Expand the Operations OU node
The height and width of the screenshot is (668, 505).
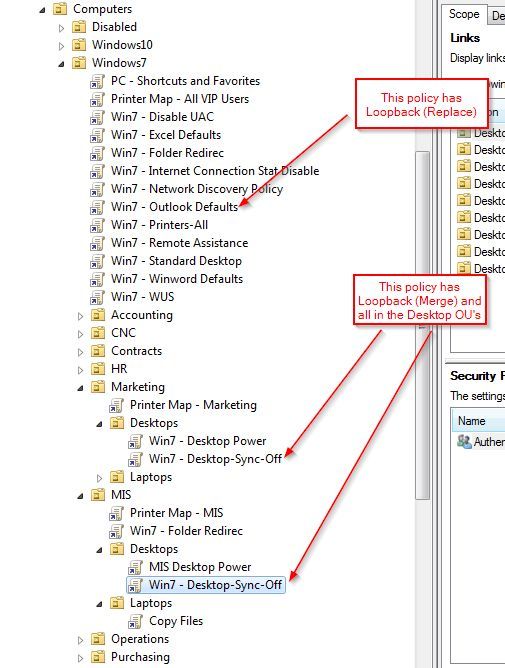(x=81, y=640)
